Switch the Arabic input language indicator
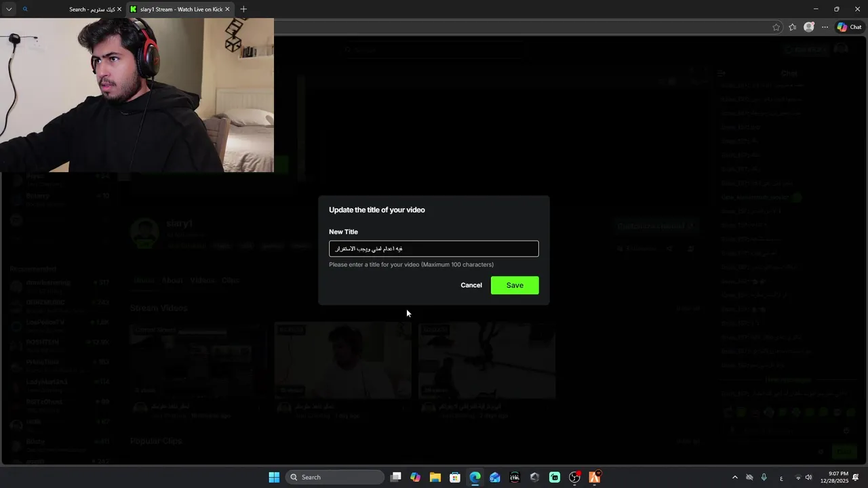Image resolution: width=868 pixels, height=488 pixels. tap(781, 477)
